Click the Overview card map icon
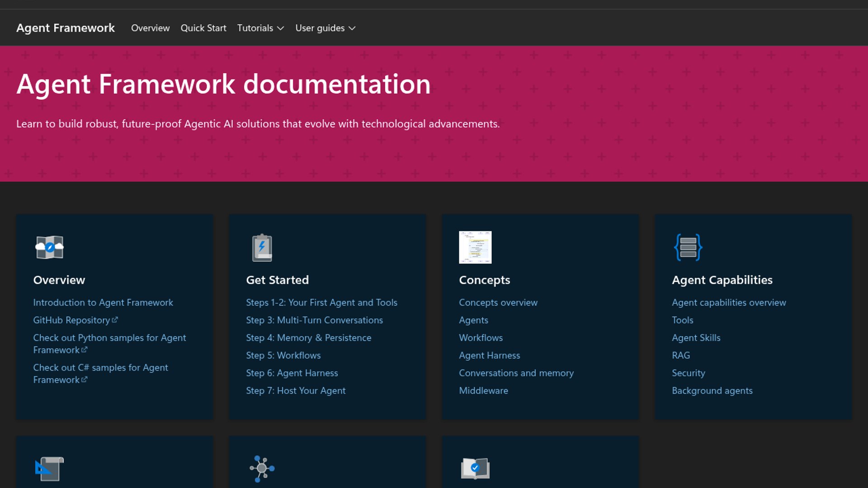 50,247
